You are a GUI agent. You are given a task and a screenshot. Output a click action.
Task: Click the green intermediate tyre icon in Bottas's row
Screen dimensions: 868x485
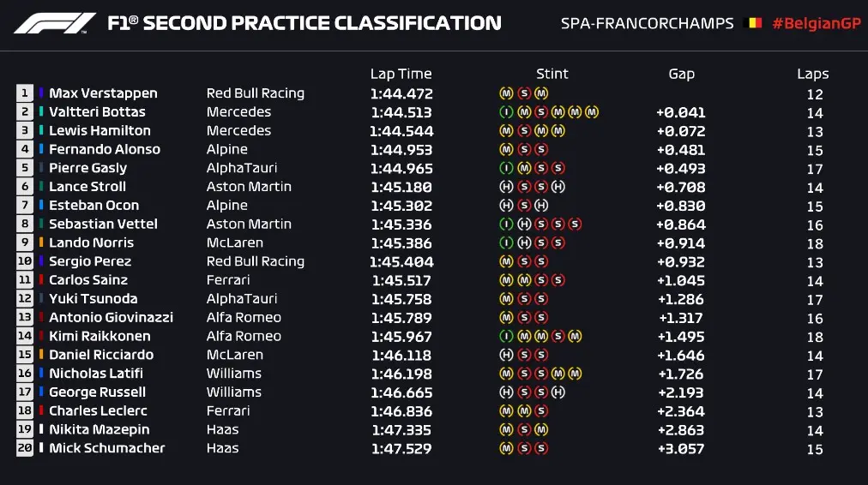point(506,112)
